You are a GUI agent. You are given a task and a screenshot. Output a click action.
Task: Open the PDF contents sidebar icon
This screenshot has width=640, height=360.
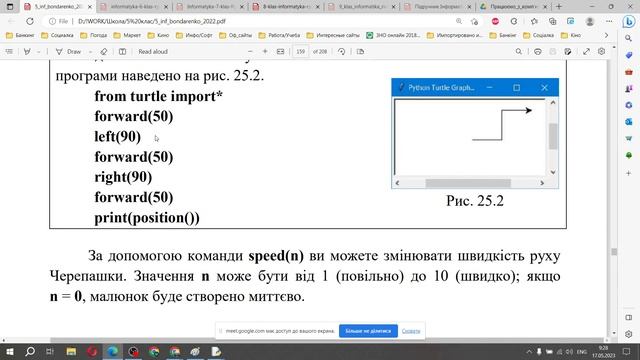9,51
